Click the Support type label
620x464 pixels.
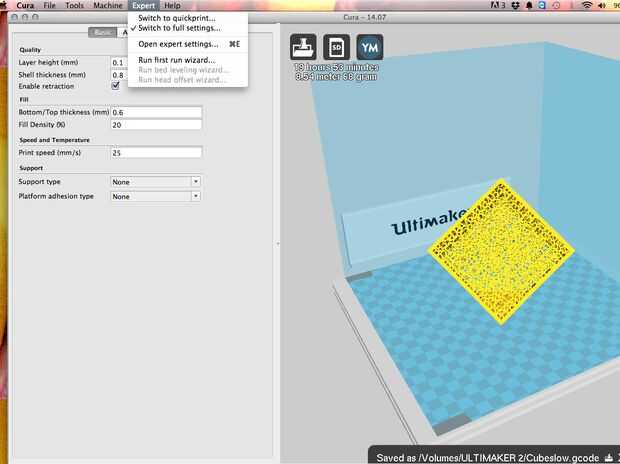[39, 182]
